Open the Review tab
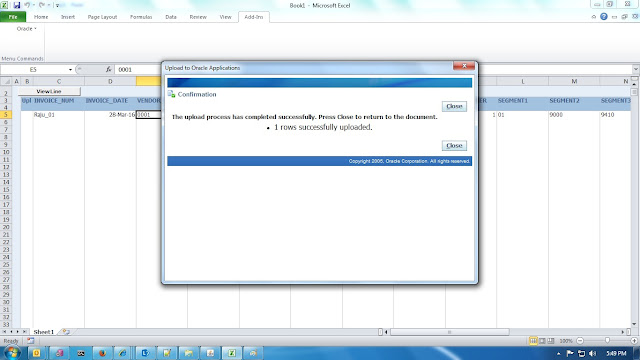This screenshot has height=360, width=640. pyautogui.click(x=198, y=17)
